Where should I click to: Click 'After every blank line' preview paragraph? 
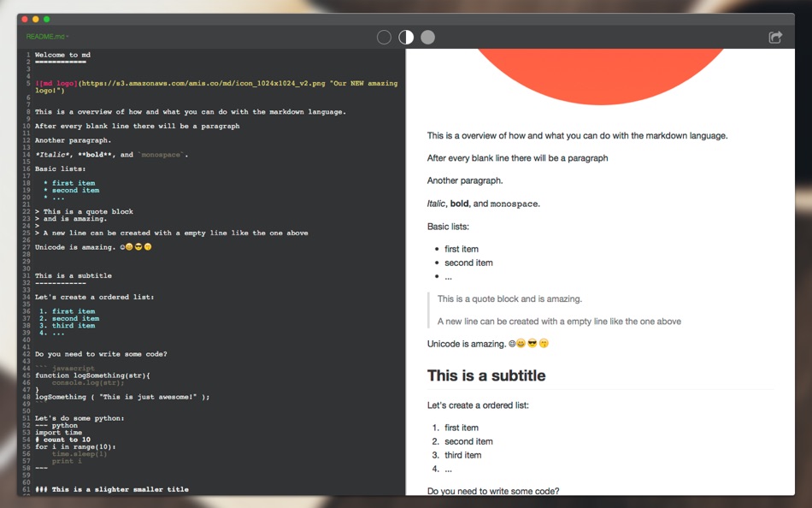pos(517,158)
